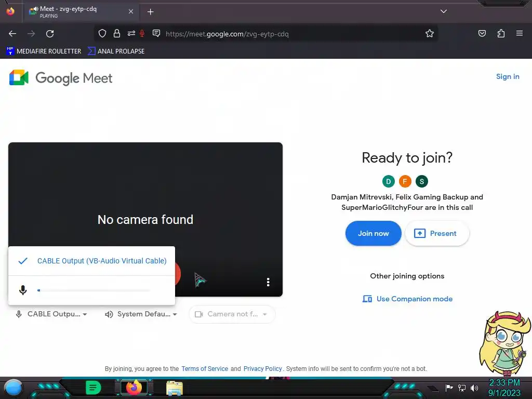The image size is (532, 399).
Task: Reload the Meet page
Action: click(50, 34)
